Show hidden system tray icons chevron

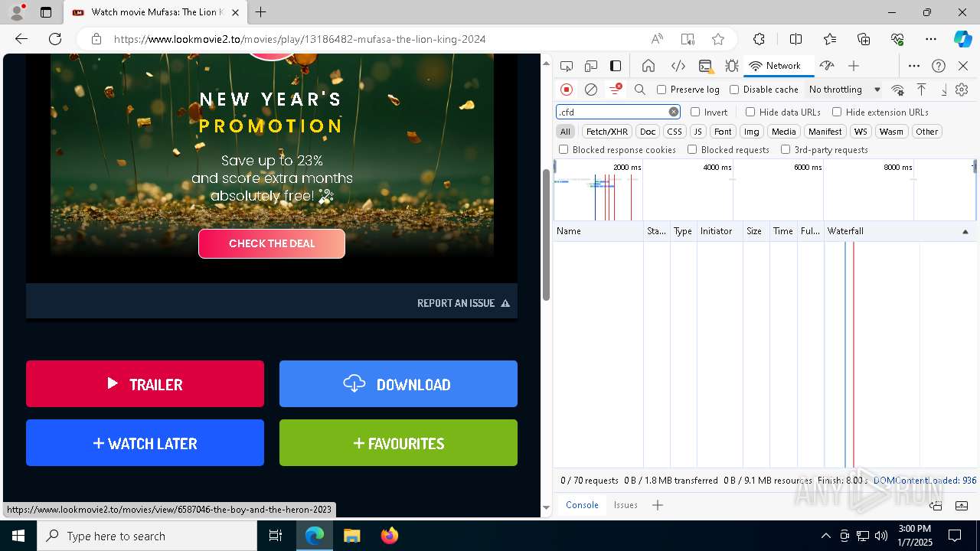coord(825,536)
